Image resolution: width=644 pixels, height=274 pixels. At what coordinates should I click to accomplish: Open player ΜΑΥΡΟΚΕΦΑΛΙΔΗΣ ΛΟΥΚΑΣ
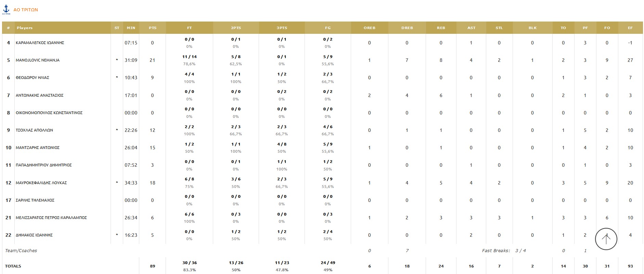tap(41, 183)
